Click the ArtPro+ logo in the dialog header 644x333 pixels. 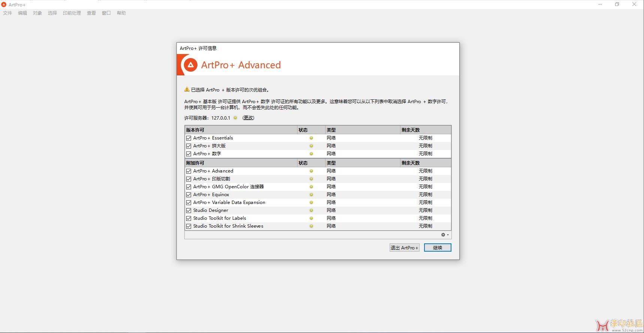(190, 65)
